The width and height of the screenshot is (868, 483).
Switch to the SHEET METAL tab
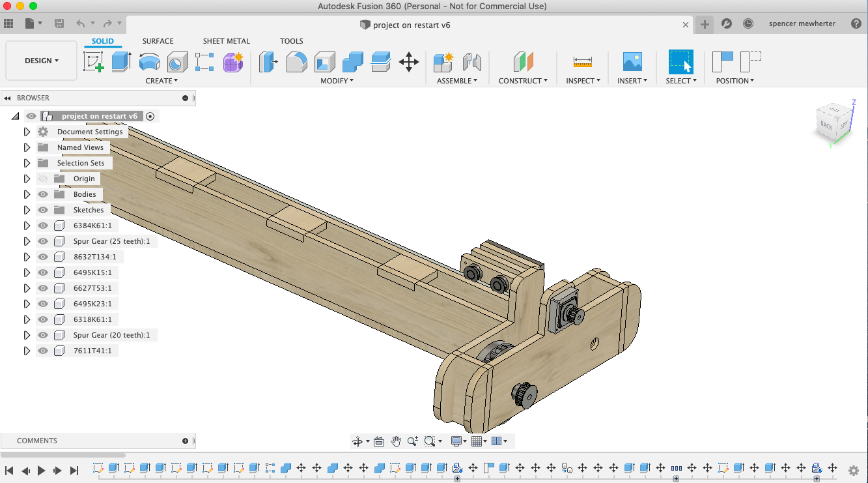[x=227, y=41]
